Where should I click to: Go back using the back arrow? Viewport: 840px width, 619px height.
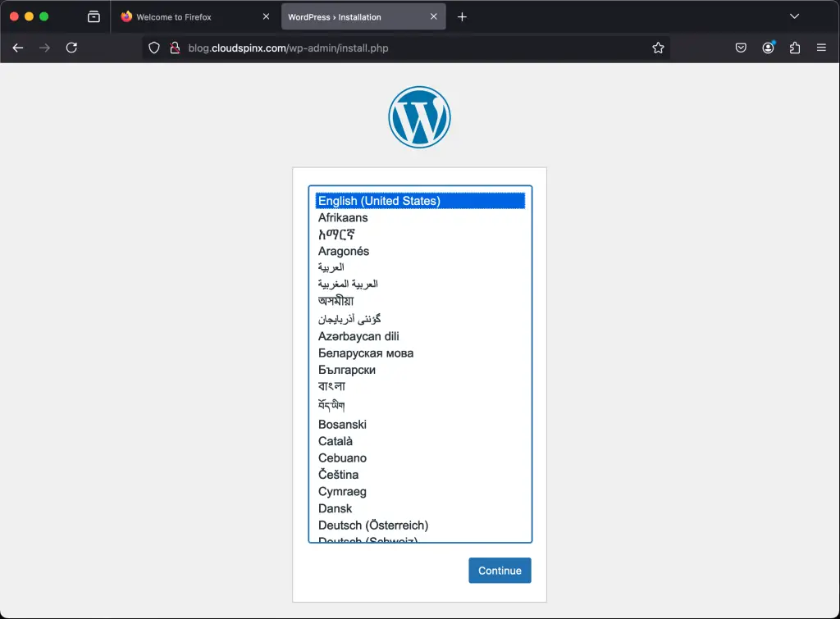coord(17,48)
